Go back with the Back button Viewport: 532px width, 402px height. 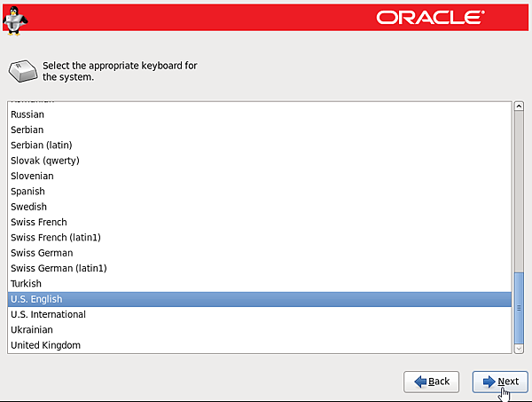431,382
